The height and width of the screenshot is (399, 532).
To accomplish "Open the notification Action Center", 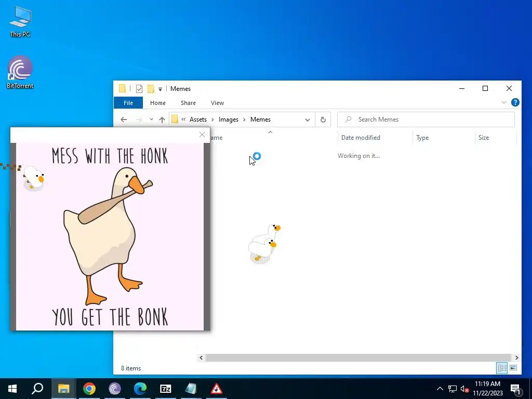I will point(516,389).
